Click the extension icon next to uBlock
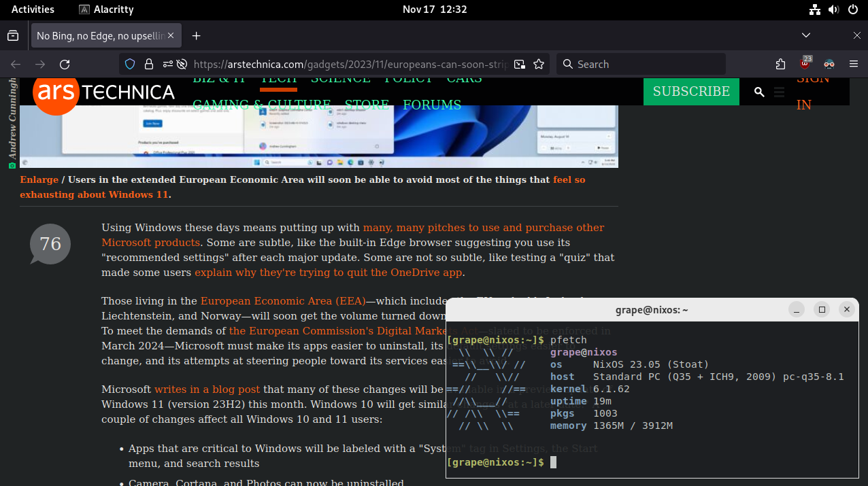Image resolution: width=868 pixels, height=486 pixels. click(x=829, y=64)
